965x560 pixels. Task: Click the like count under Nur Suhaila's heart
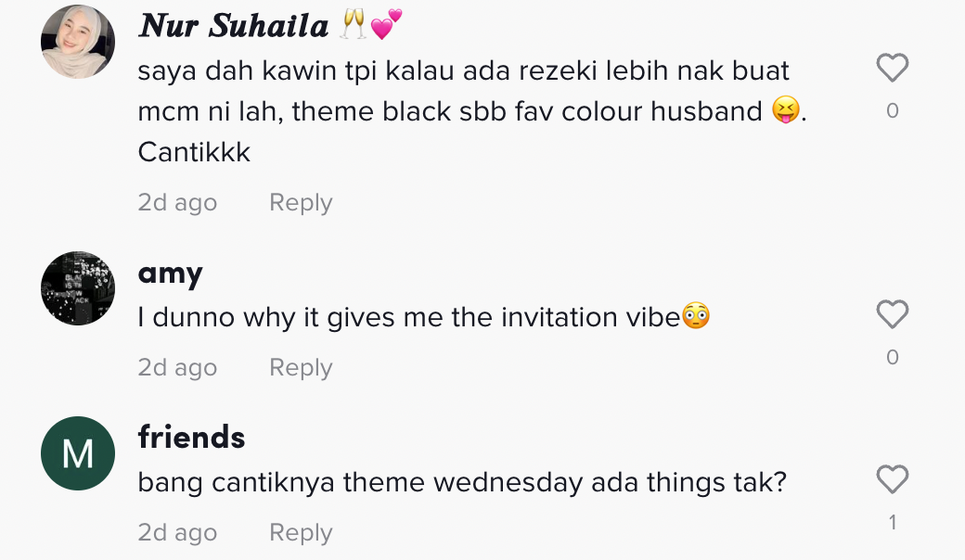(x=892, y=111)
